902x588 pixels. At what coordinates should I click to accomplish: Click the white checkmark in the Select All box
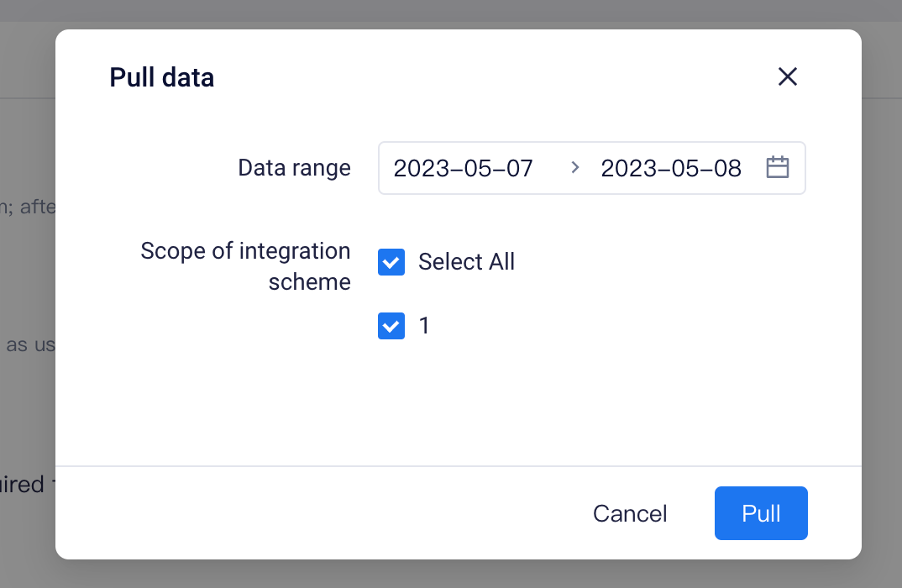[391, 263]
